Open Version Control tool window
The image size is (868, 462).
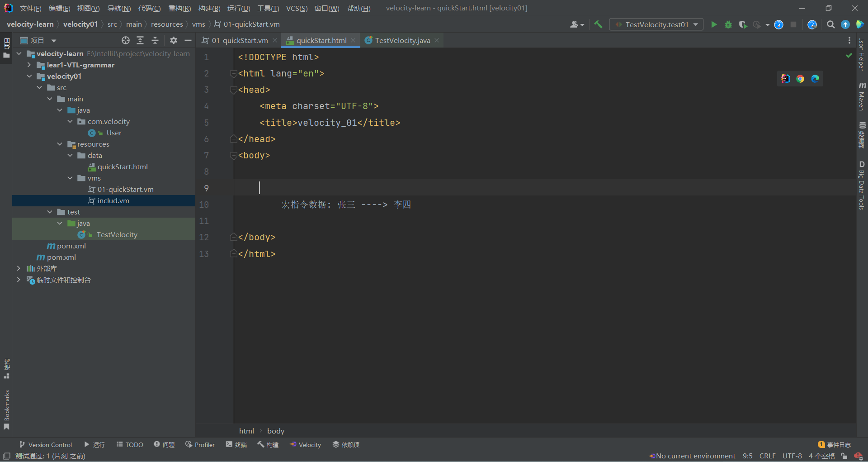(x=45, y=445)
